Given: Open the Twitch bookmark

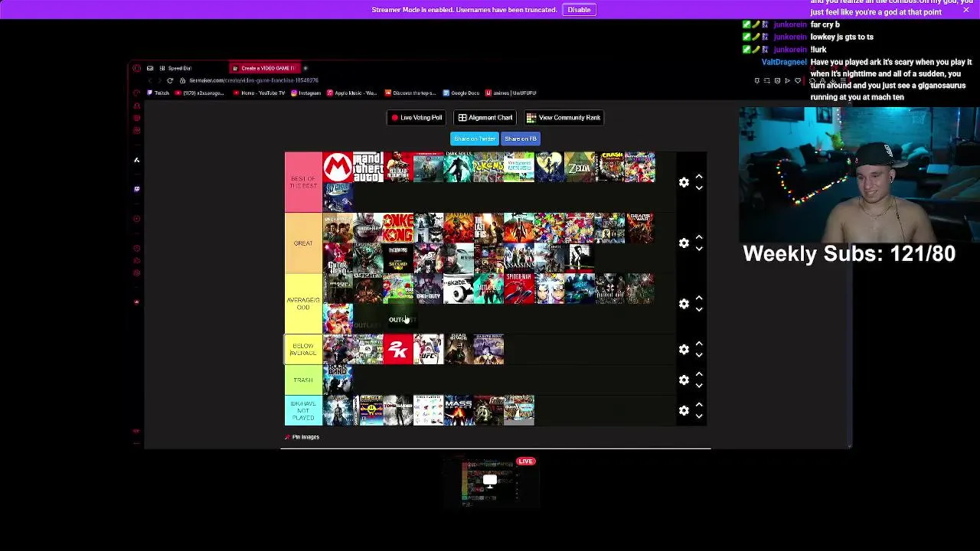Looking at the screenshot, I should 158,93.
